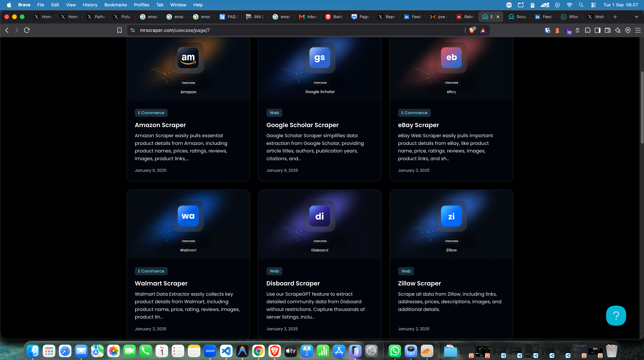Open the extension with the 13 badge

[568, 31]
